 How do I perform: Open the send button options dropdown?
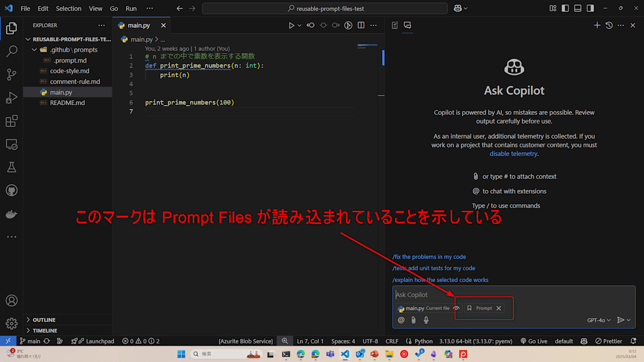tap(628, 320)
